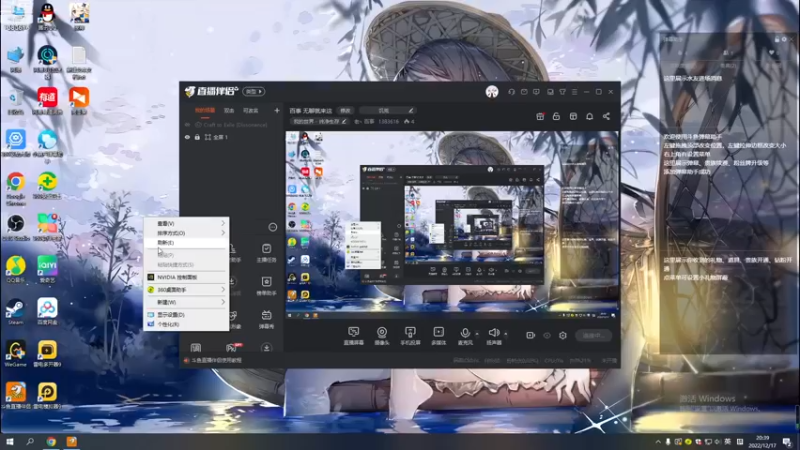Click the start streaming button at bottom right
The height and width of the screenshot is (450, 800).
pos(593,335)
